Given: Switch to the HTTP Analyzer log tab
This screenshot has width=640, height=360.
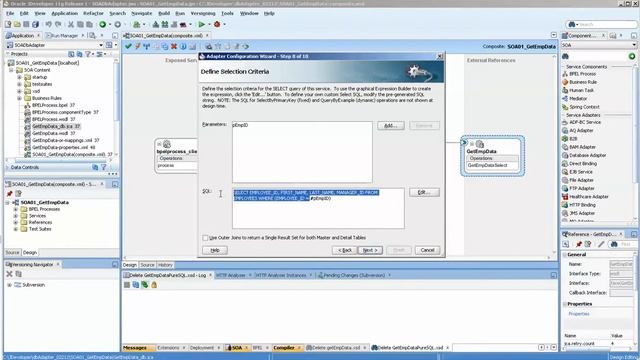Looking at the screenshot, I should tap(230, 276).
